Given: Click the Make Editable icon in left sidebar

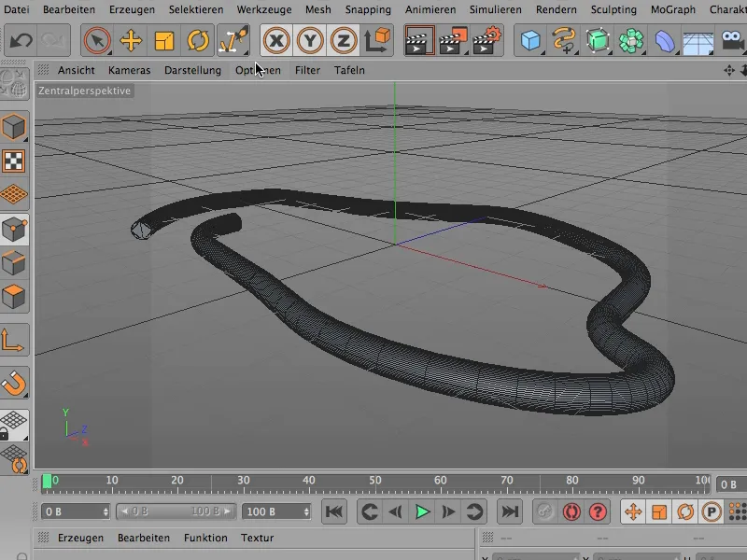Looking at the screenshot, I should click(x=14, y=84).
